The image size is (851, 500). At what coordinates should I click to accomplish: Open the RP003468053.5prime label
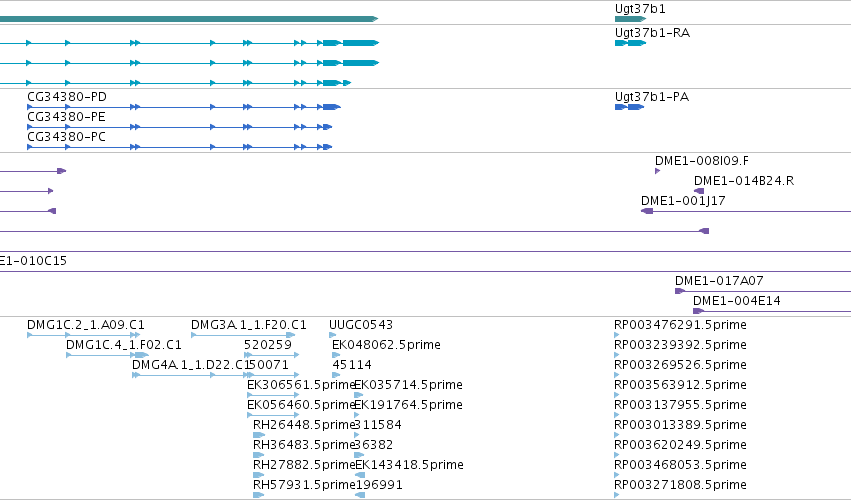point(680,465)
